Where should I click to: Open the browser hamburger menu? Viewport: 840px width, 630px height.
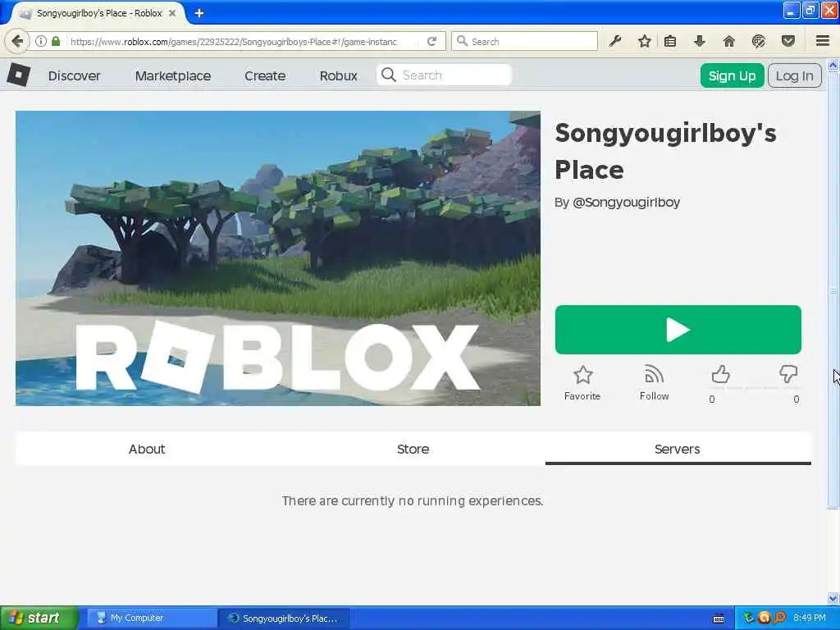coord(823,41)
